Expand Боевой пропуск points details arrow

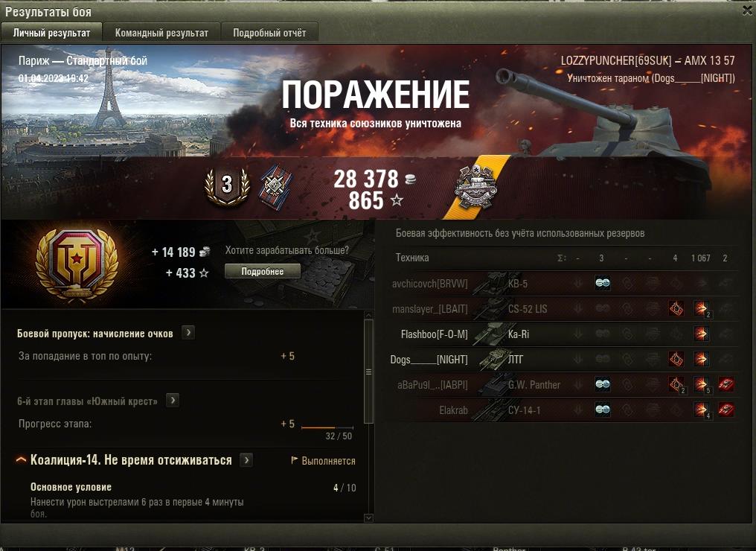coord(188,332)
